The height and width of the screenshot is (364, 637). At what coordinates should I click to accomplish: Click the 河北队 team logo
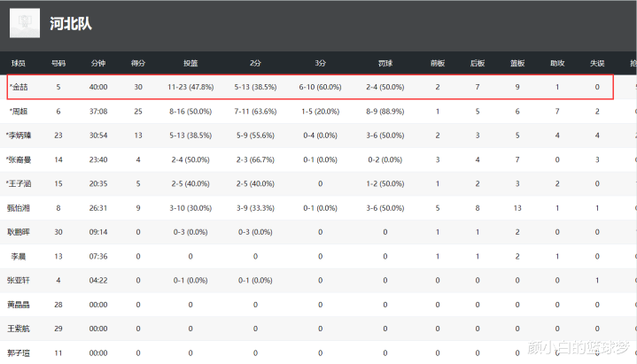[24, 23]
